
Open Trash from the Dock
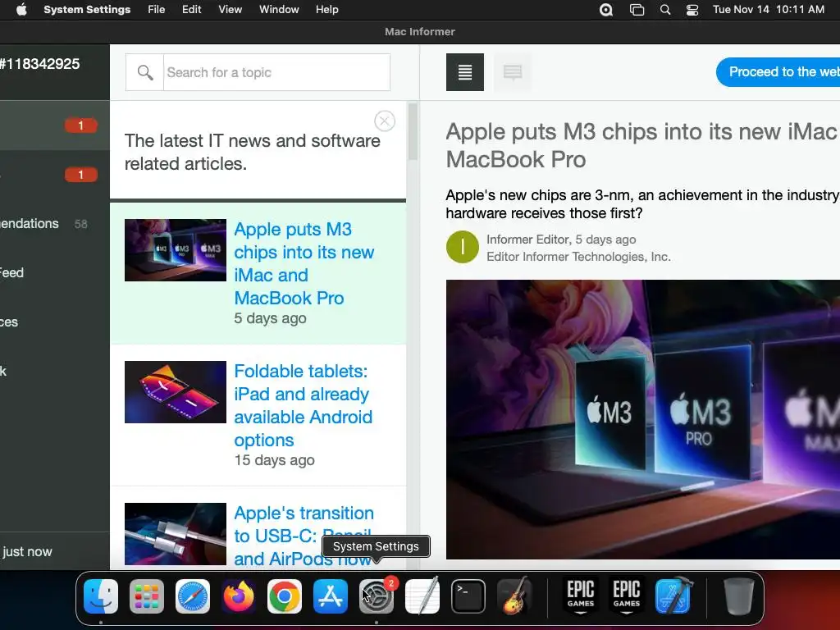[x=739, y=596]
